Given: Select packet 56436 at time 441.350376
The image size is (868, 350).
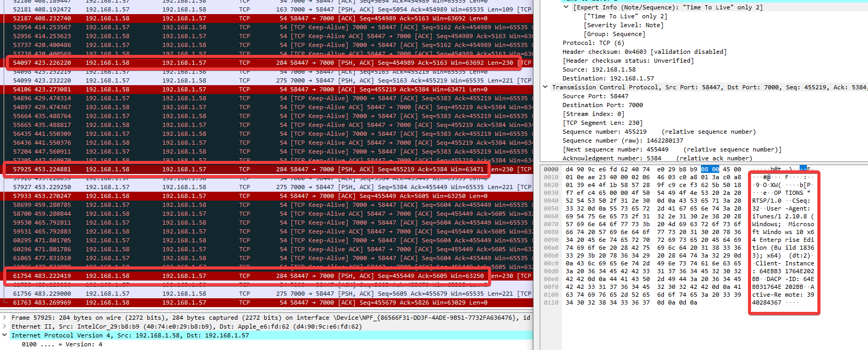Looking at the screenshot, I should [267, 143].
